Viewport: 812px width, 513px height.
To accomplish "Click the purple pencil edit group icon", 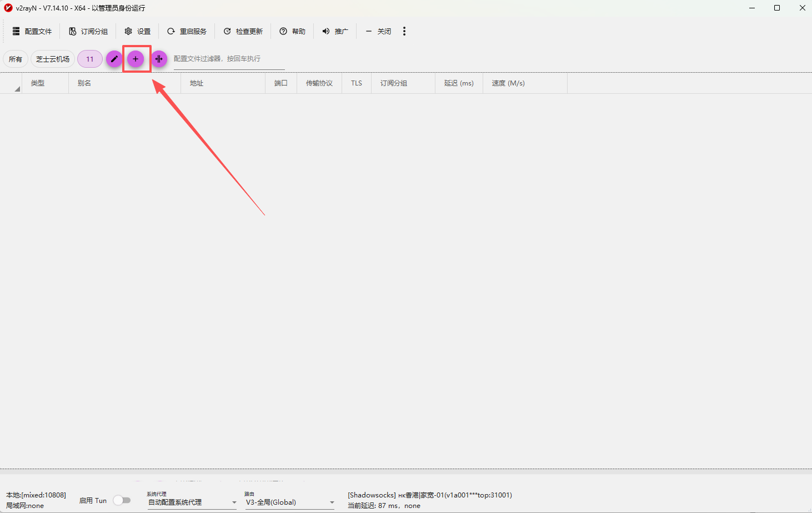I will [114, 59].
